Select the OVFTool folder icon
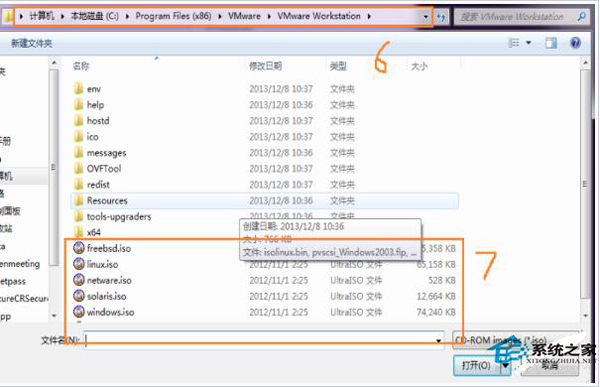The height and width of the screenshot is (387, 600). coord(78,168)
